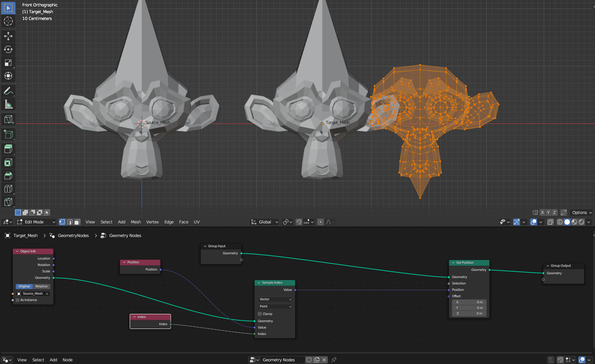The height and width of the screenshot is (364, 595).
Task: Pick the Inset Faces tool
Action: [8, 162]
